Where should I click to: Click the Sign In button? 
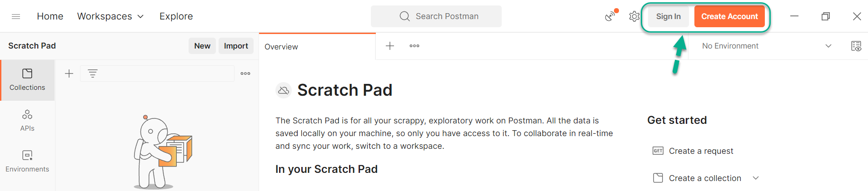(668, 16)
